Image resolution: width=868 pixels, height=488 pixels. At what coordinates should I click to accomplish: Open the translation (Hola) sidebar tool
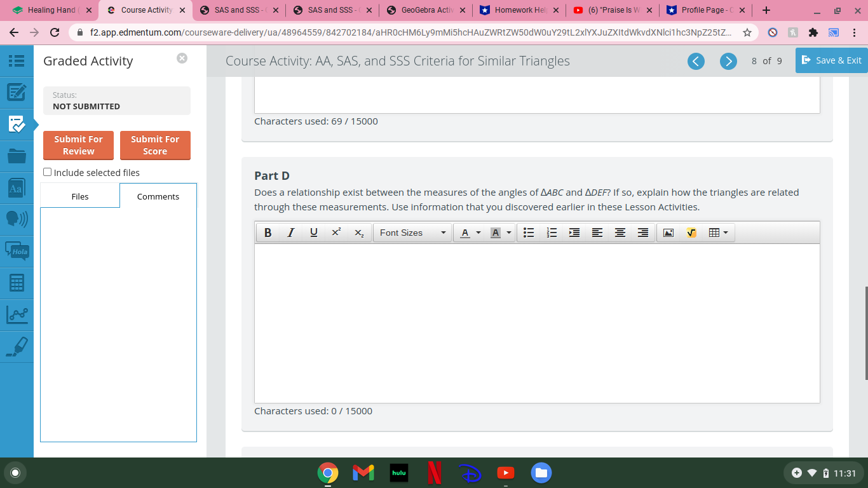click(x=17, y=251)
